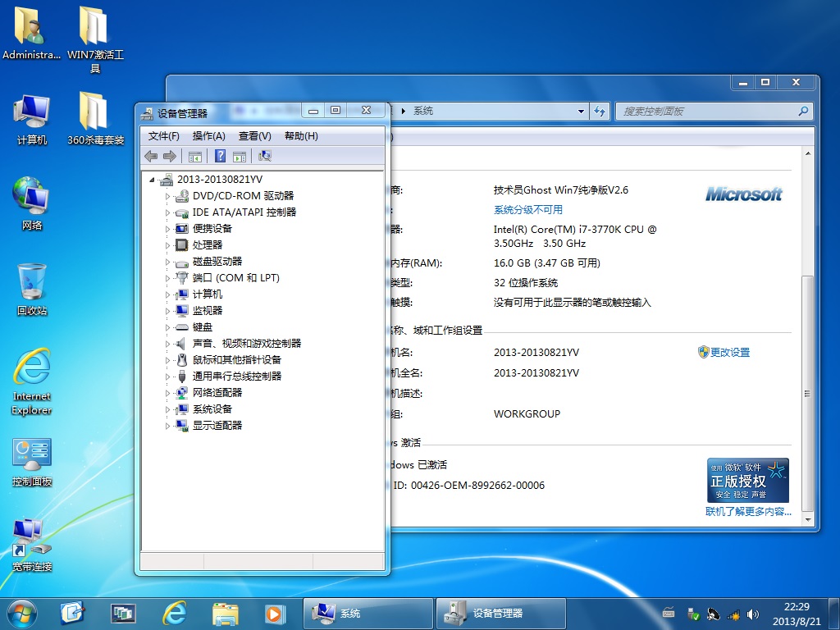Click the show/hide console tree toolbar icon
Screen dimensions: 840x630
click(195, 157)
